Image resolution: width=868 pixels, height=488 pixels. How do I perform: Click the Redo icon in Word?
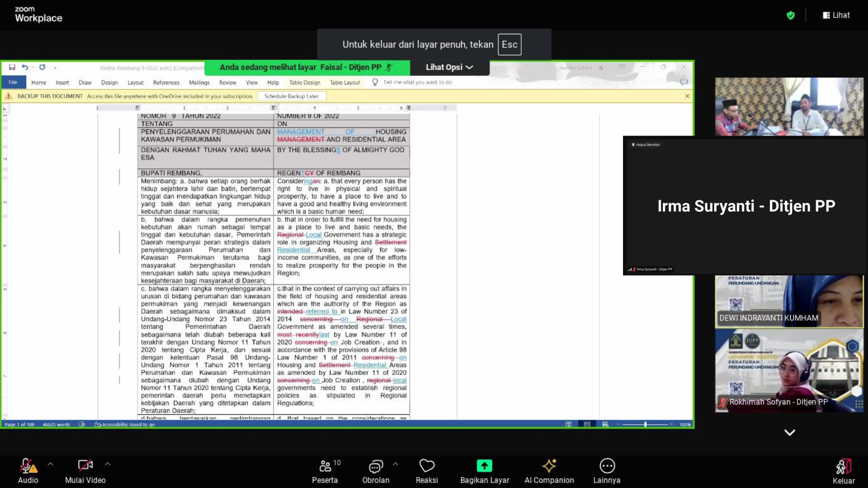point(42,67)
